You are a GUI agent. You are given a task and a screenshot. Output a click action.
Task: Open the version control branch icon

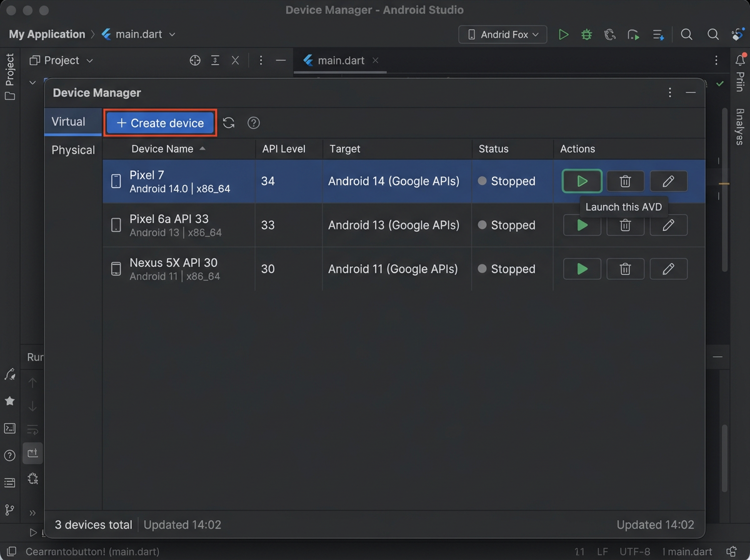(9, 510)
